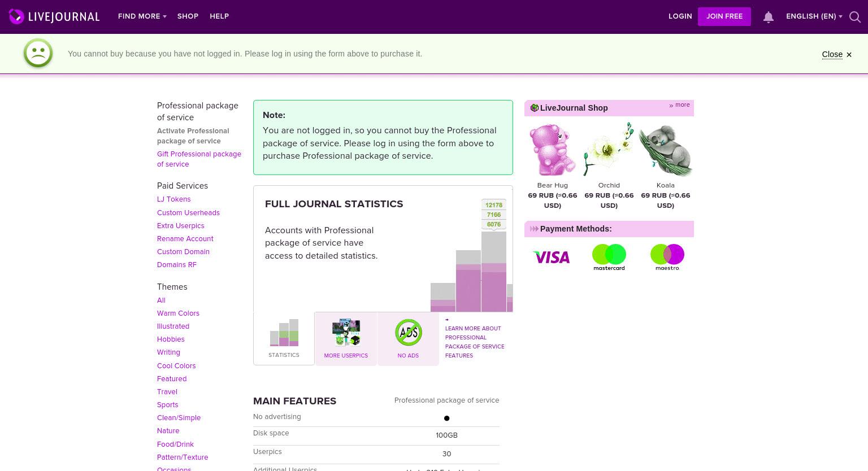
Task: Click the Payment Methods heading
Action: tap(576, 229)
